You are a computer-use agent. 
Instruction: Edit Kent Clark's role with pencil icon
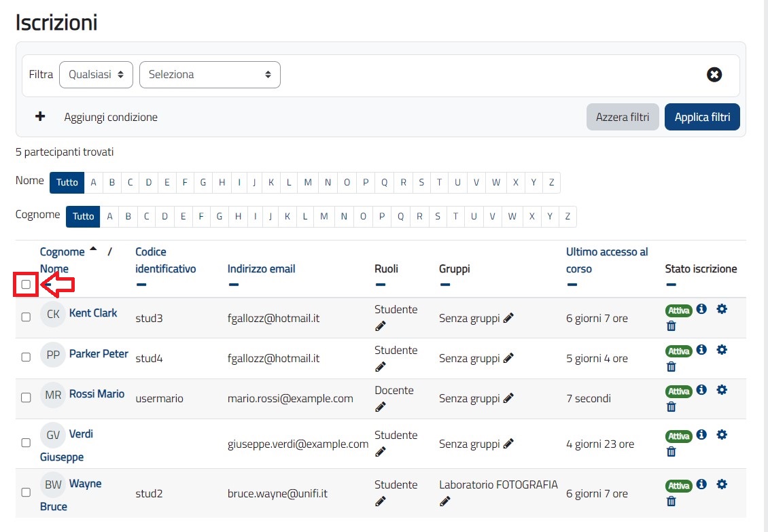pyautogui.click(x=380, y=327)
